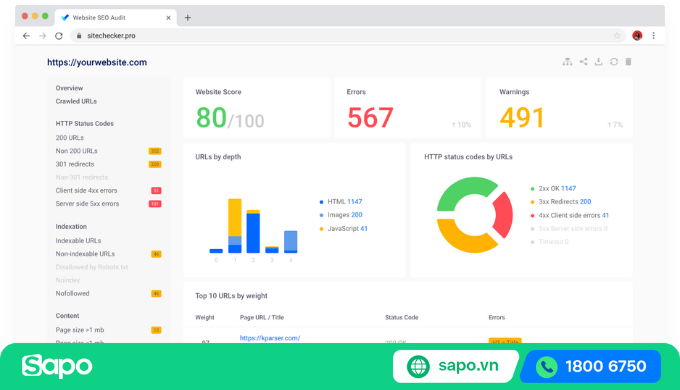The height and width of the screenshot is (390, 680).
Task: Recrawl the site with refresh icon
Action: click(x=614, y=62)
